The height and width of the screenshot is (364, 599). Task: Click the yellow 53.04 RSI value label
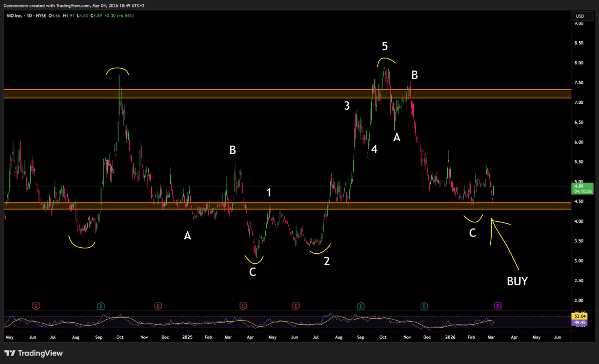click(x=579, y=316)
